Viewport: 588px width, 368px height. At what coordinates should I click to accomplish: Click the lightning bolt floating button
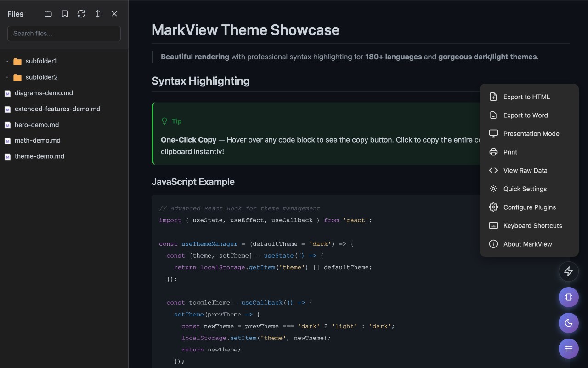[569, 271]
